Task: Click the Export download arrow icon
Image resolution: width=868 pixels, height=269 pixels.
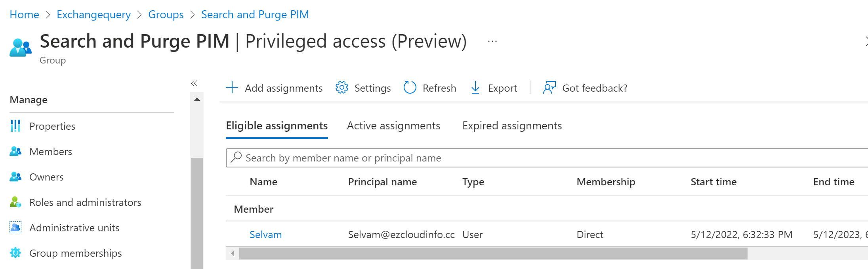Action: (475, 88)
